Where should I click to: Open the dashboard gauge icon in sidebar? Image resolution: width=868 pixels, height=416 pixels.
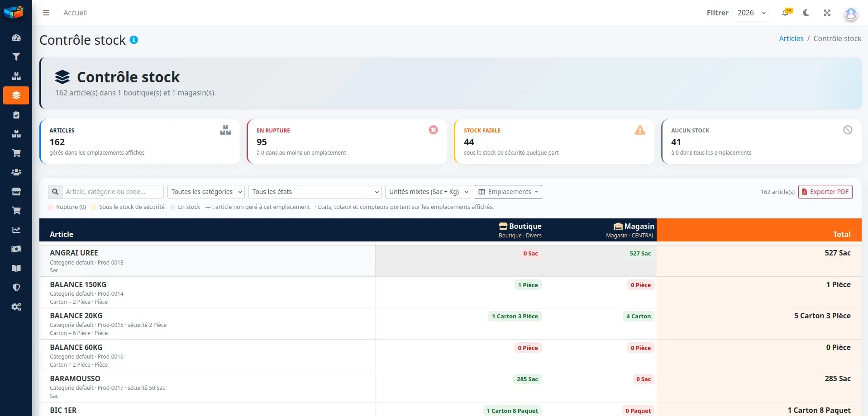(x=16, y=38)
